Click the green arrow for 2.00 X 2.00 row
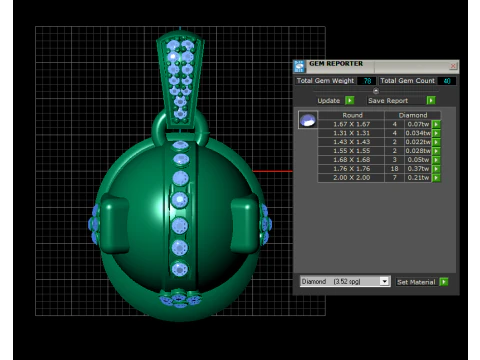This screenshot has height=360, width=480. click(436, 178)
